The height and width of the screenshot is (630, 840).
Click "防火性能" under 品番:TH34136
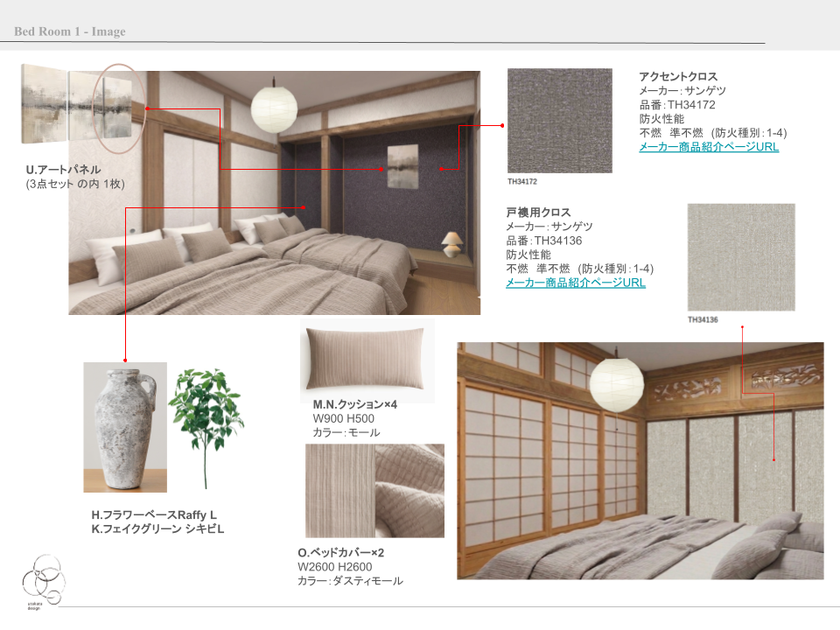point(528,255)
